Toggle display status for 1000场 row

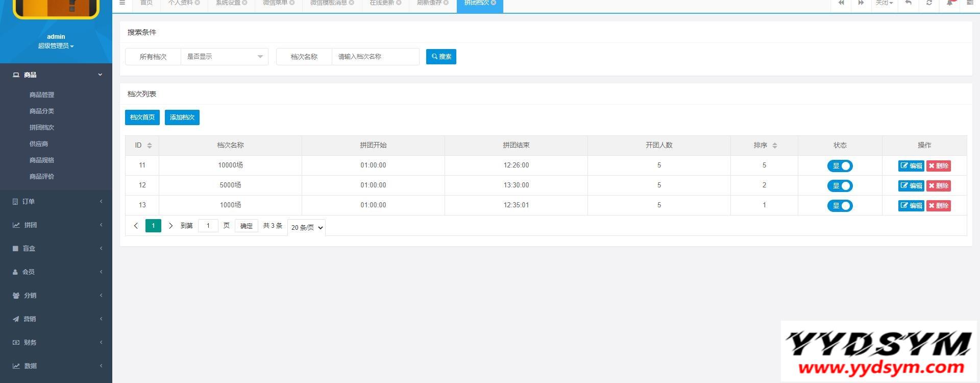coord(840,206)
